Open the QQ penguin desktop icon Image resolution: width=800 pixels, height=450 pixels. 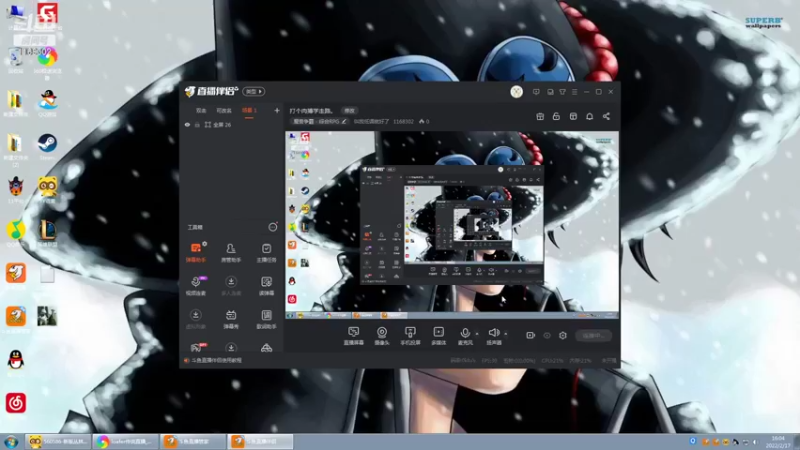click(x=16, y=361)
